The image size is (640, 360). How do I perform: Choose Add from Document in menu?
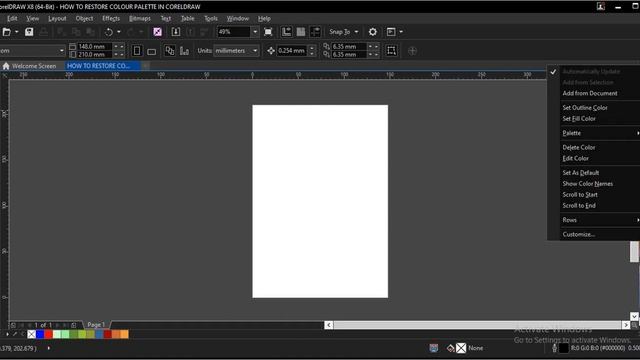click(x=590, y=93)
